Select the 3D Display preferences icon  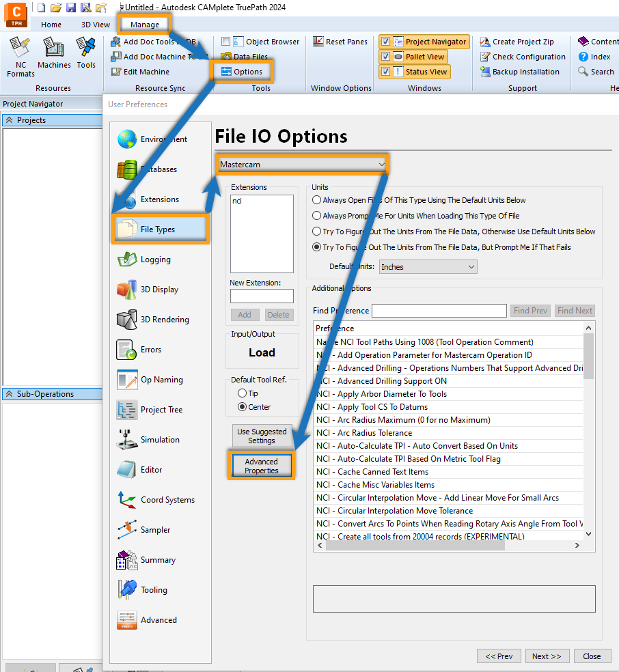click(127, 290)
